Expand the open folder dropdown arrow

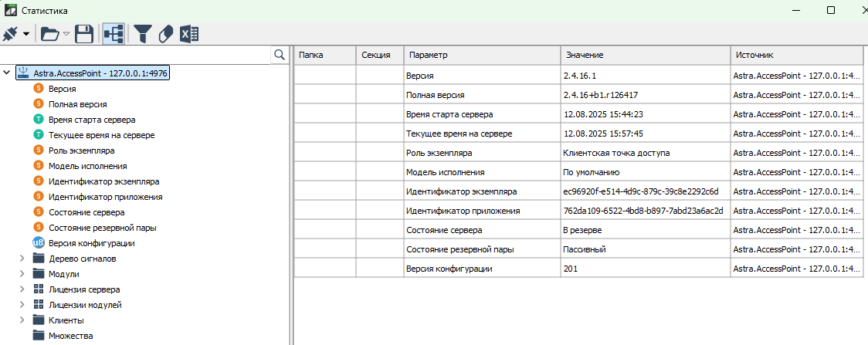pyautogui.click(x=66, y=34)
